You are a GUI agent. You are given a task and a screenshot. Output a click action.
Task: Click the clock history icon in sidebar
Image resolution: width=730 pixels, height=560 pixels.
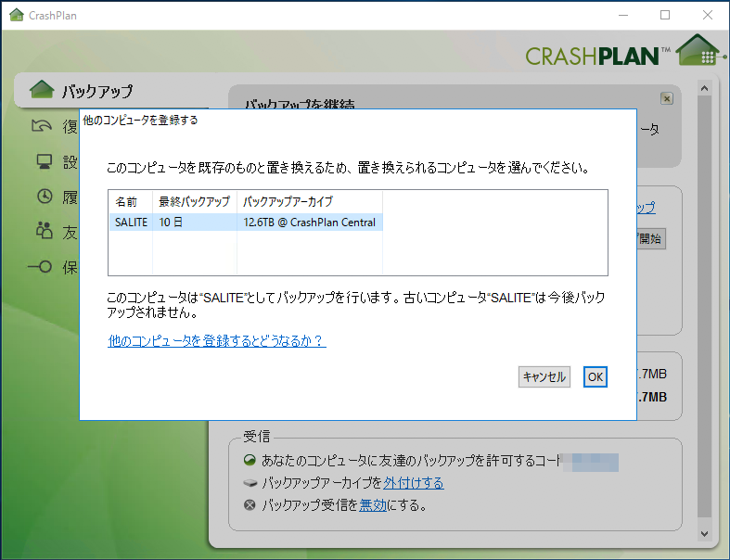pos(45,197)
